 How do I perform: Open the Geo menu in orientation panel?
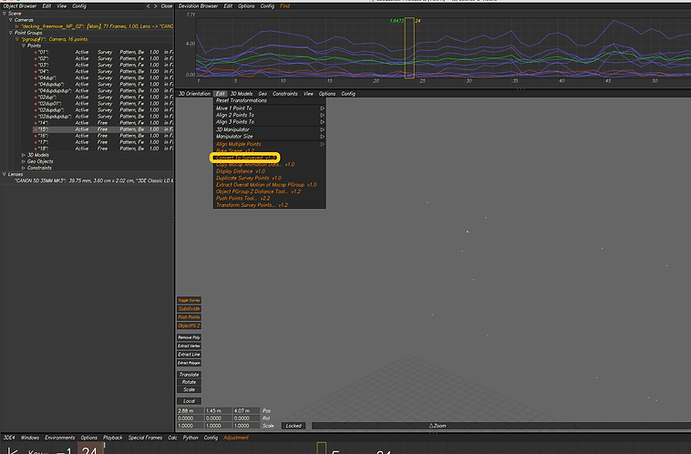(x=263, y=94)
